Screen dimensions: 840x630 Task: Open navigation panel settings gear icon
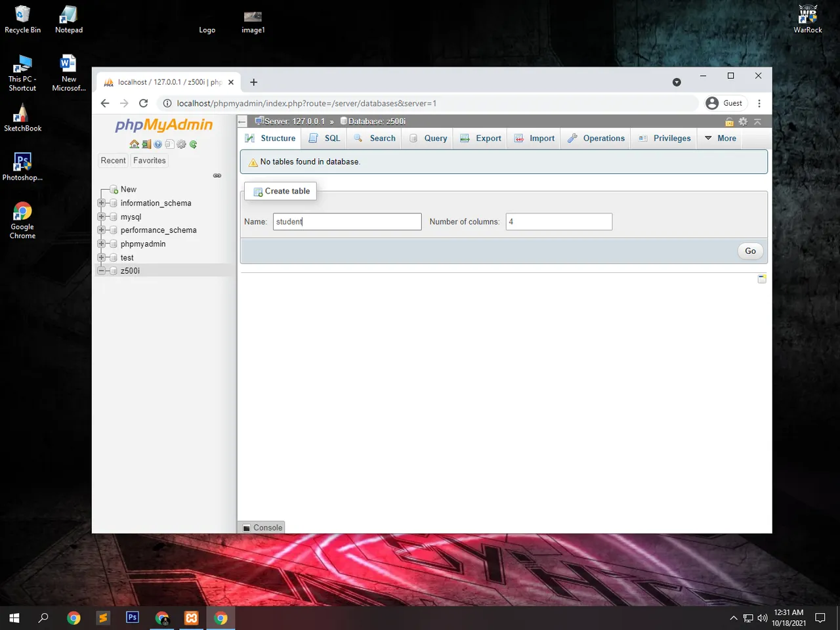(181, 144)
